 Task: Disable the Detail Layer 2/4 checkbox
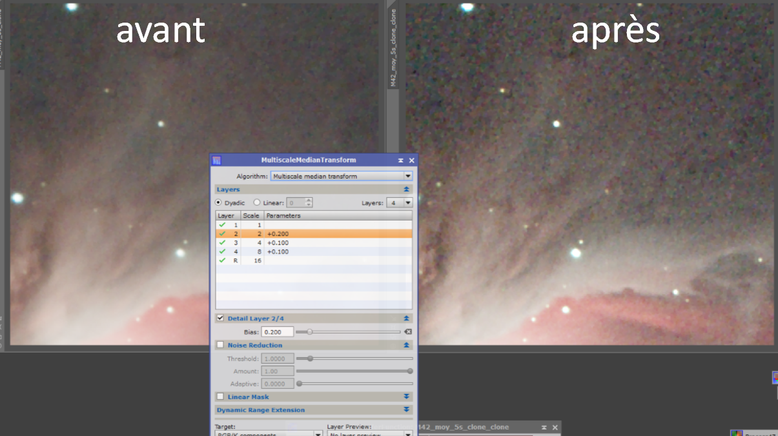220,318
